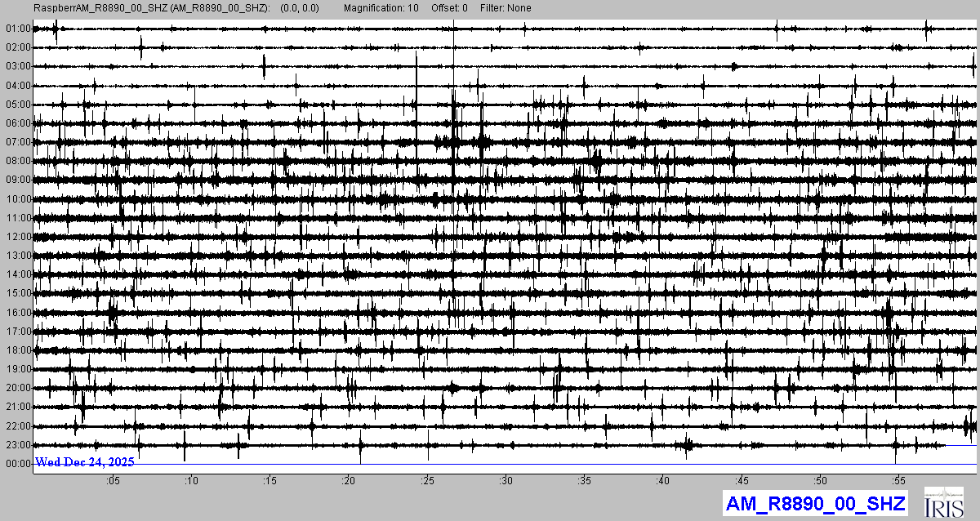Click the IRIS logo in bottom corner
This screenshot has width=980, height=521.
coord(944,502)
